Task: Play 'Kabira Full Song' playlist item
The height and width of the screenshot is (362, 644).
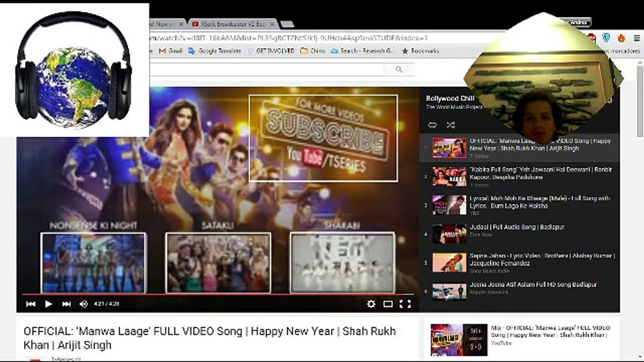Action: tap(519, 177)
